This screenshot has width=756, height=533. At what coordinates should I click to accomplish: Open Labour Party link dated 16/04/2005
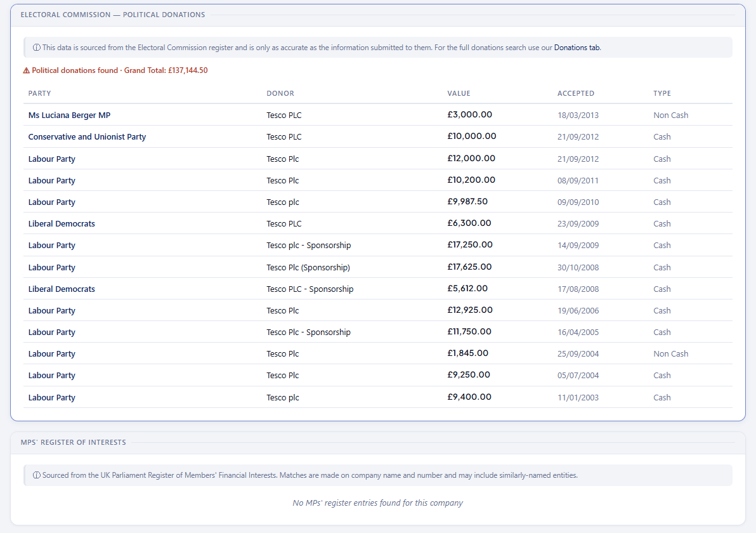[x=51, y=332]
